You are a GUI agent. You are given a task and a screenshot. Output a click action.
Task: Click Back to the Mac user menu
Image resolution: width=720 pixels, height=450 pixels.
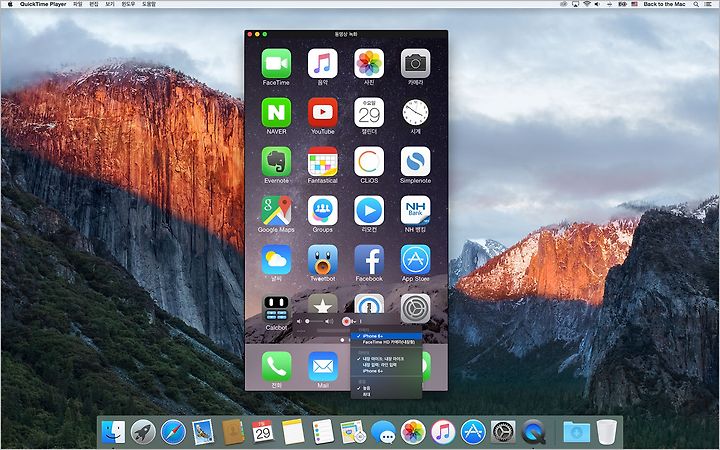tap(664, 4)
